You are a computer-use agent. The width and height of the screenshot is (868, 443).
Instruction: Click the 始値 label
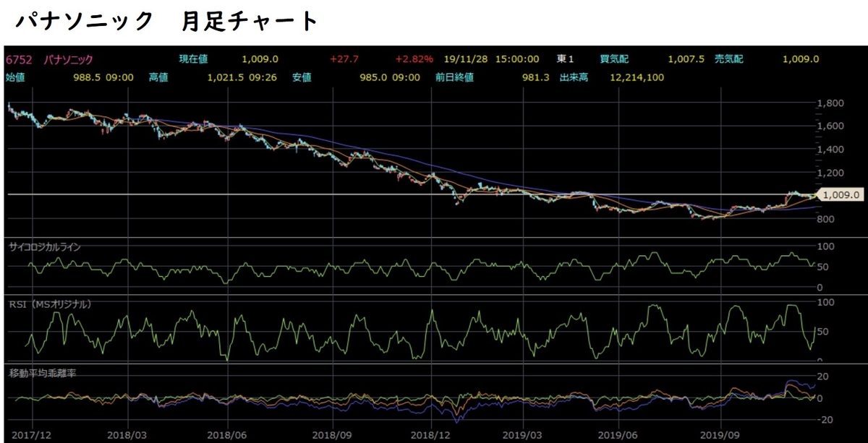[x=15, y=77]
